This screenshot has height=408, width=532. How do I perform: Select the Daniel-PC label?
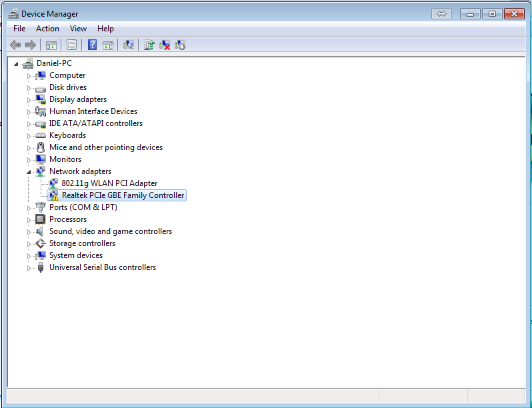54,63
